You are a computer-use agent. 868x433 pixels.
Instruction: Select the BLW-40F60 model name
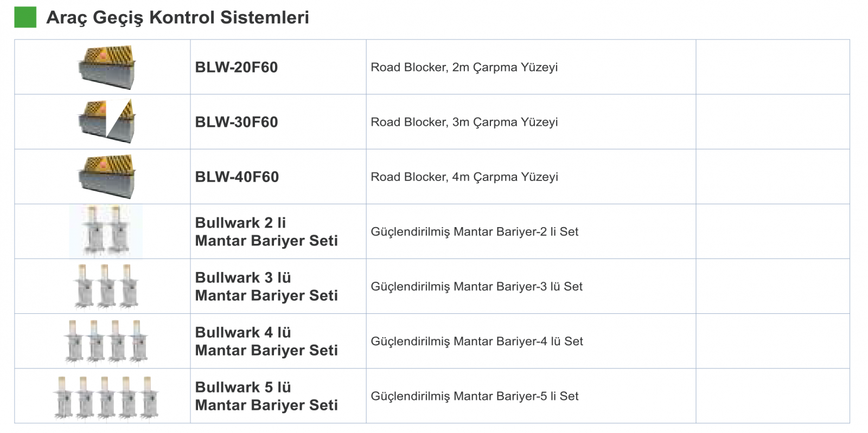click(237, 177)
